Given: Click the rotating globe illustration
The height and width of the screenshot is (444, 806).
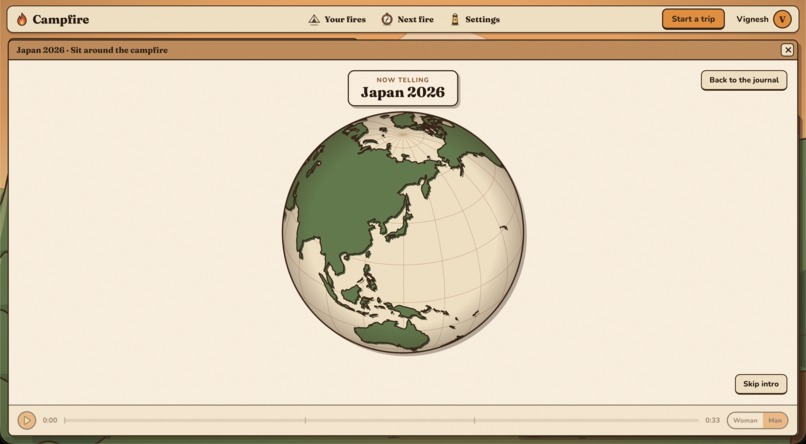Looking at the screenshot, I should pos(403,232).
